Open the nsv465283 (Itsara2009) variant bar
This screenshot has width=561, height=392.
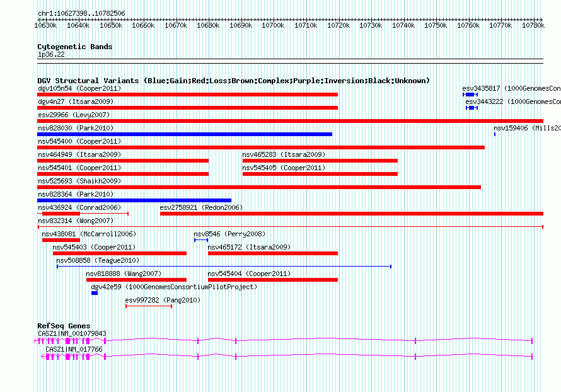(320, 161)
